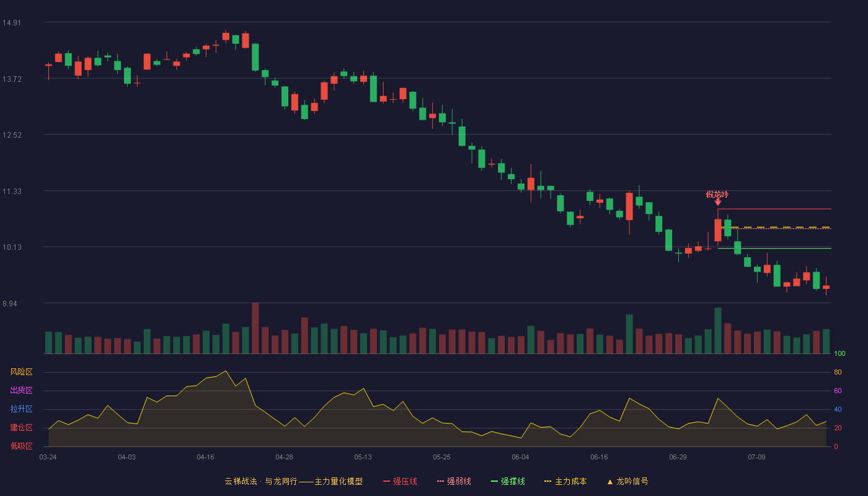Click the 假龙吟 text annotation
This screenshot has width=868, height=496.
pyautogui.click(x=717, y=194)
